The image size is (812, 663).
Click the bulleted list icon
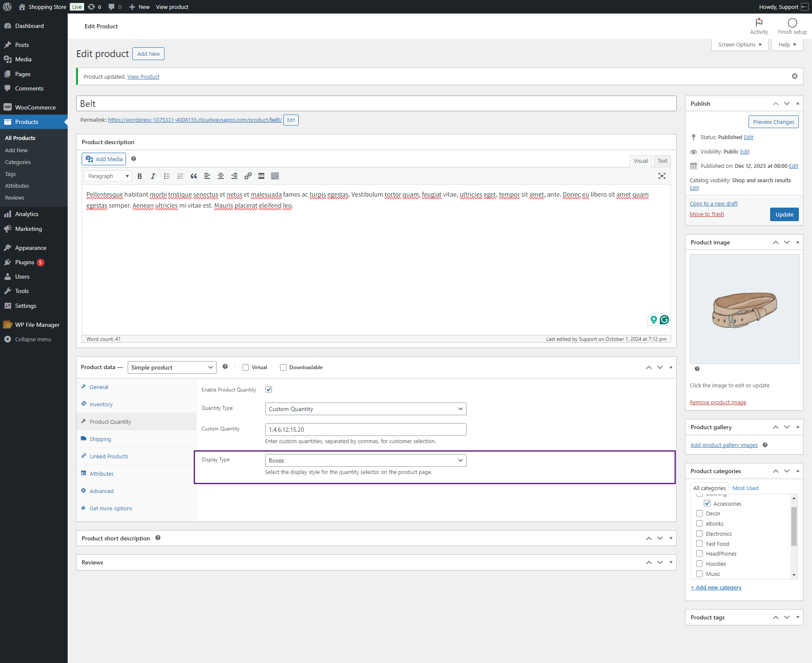click(167, 176)
